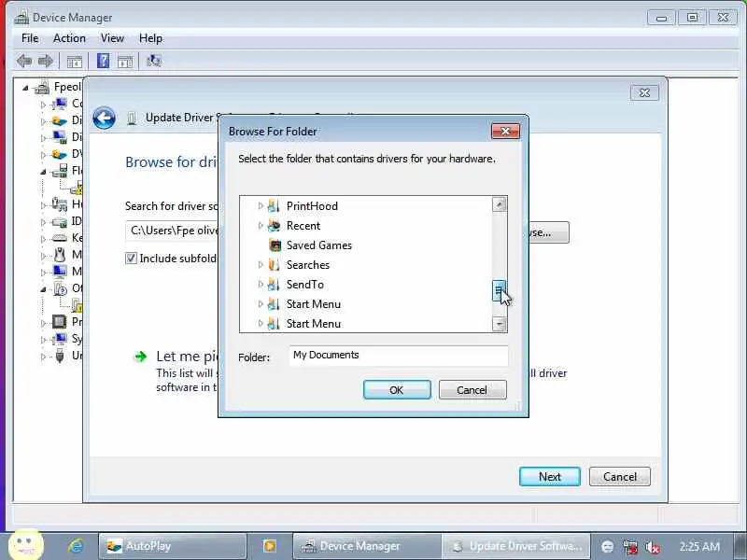Click the folder list scroll up arrow

click(500, 204)
